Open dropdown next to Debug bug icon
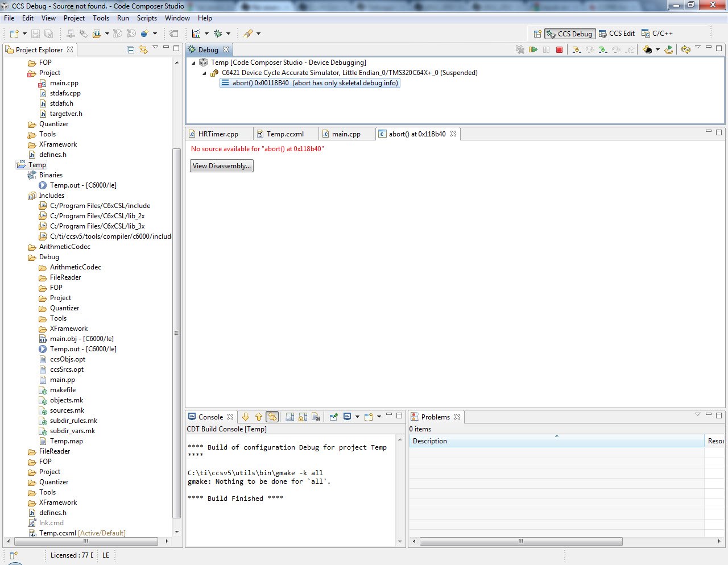Viewport: 728px width, 565px height. click(228, 34)
